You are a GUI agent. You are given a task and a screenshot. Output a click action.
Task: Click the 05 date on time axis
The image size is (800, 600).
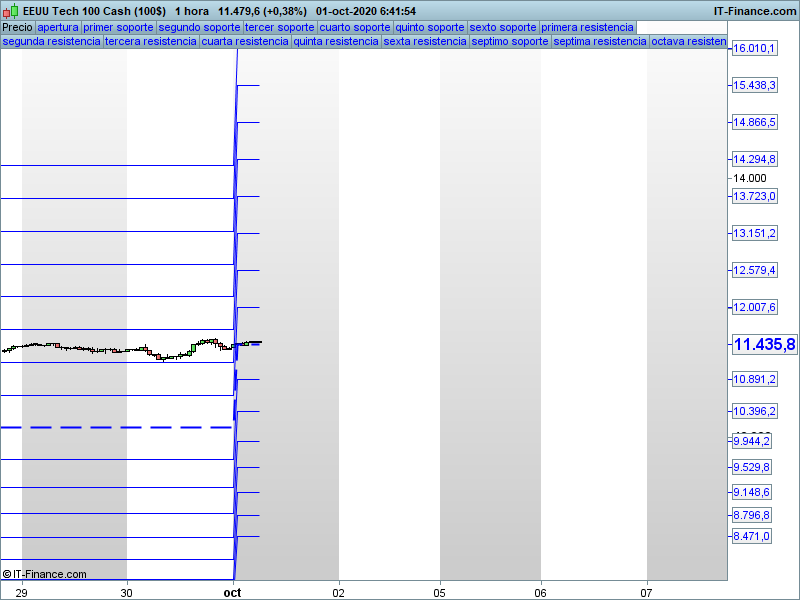coord(439,593)
